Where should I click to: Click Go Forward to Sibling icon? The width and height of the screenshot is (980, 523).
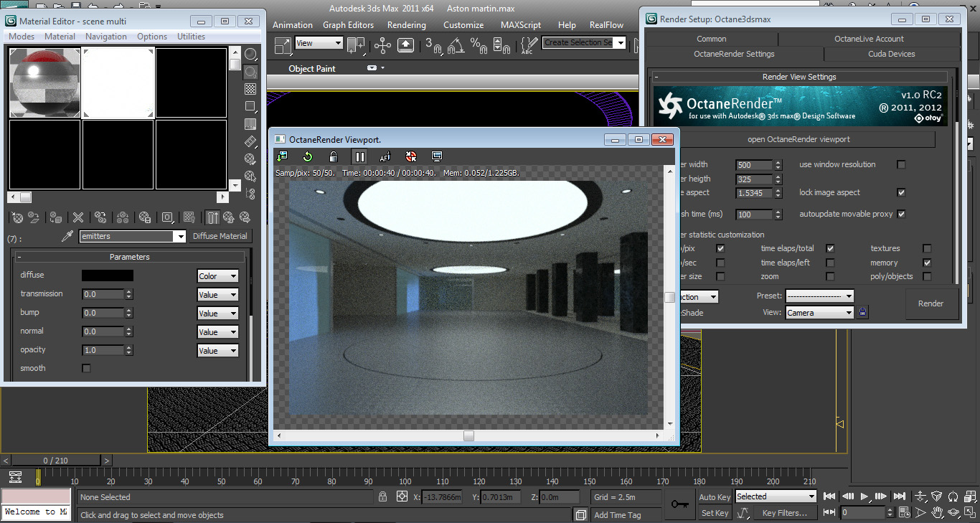click(245, 217)
